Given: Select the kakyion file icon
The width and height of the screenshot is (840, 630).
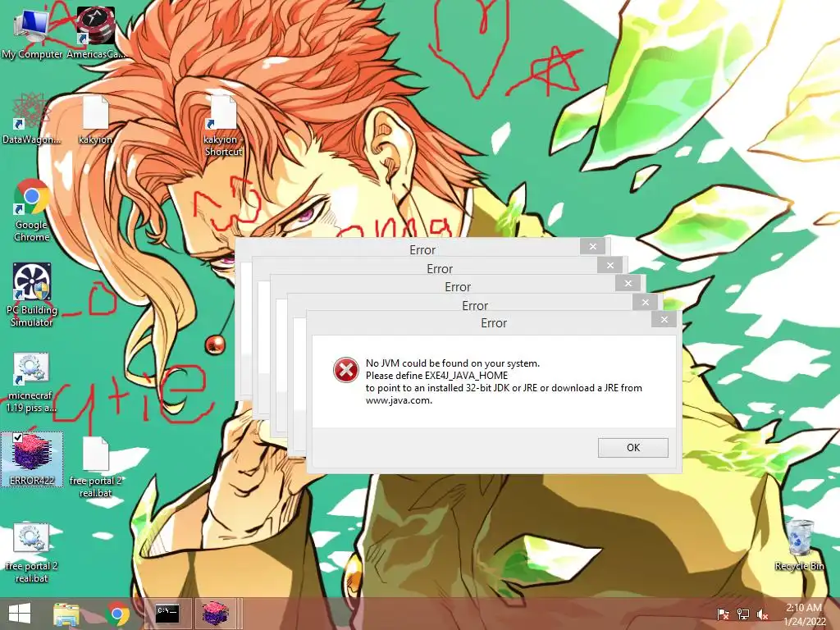Looking at the screenshot, I should tap(95, 119).
